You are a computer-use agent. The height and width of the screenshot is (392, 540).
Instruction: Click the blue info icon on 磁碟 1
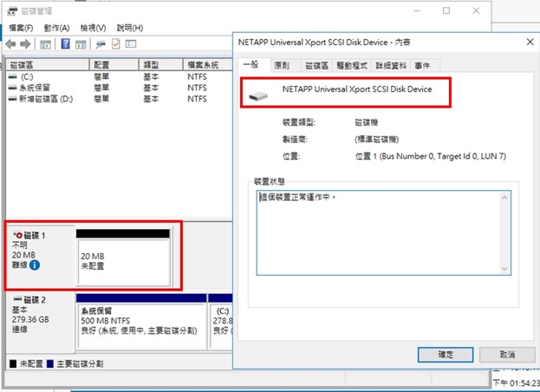pos(35,266)
